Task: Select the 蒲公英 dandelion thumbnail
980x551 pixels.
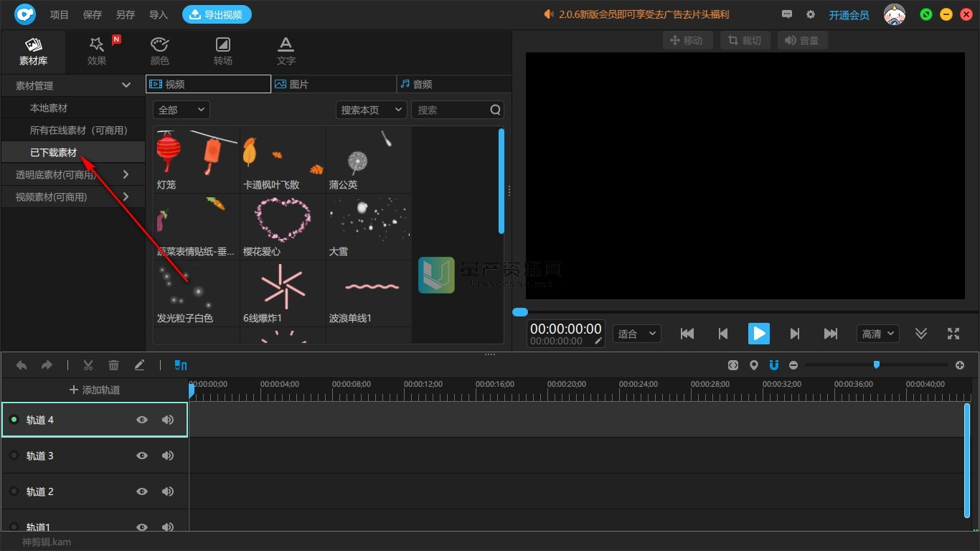Action: pyautogui.click(x=369, y=159)
